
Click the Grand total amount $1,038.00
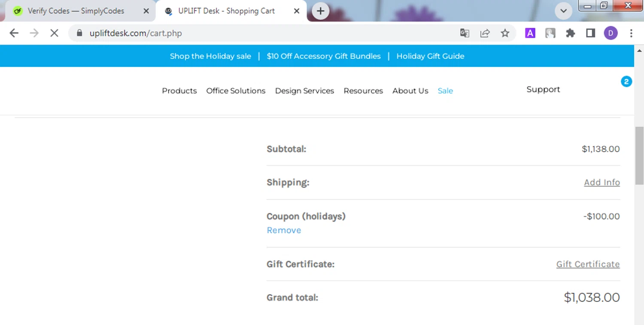point(592,298)
